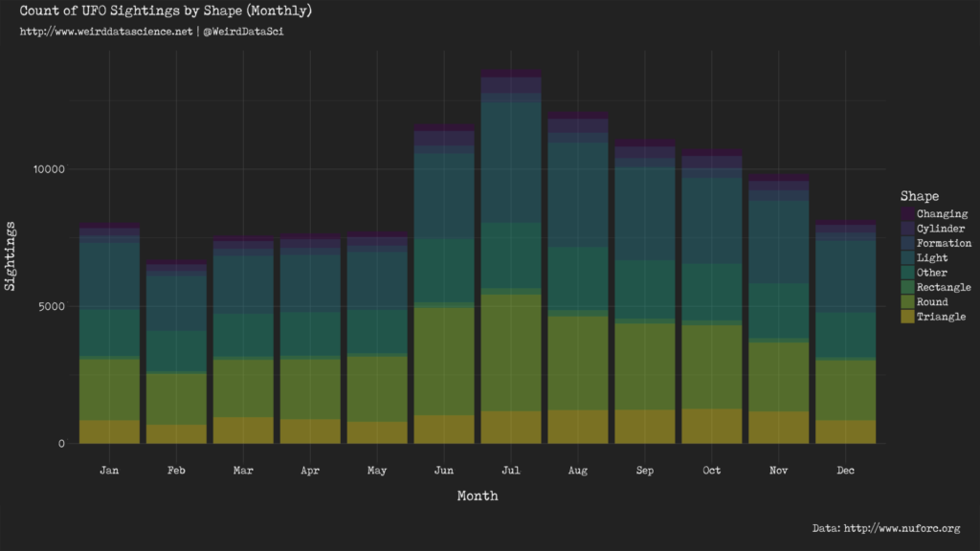Click the September bar's Light segment

[x=644, y=214]
